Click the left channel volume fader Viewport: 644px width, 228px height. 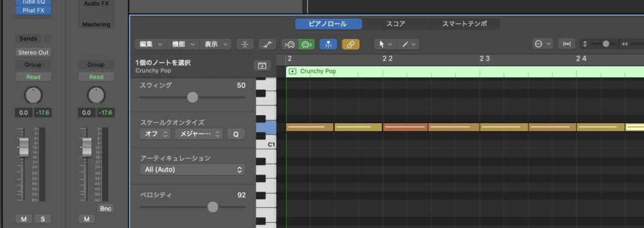pos(25,147)
